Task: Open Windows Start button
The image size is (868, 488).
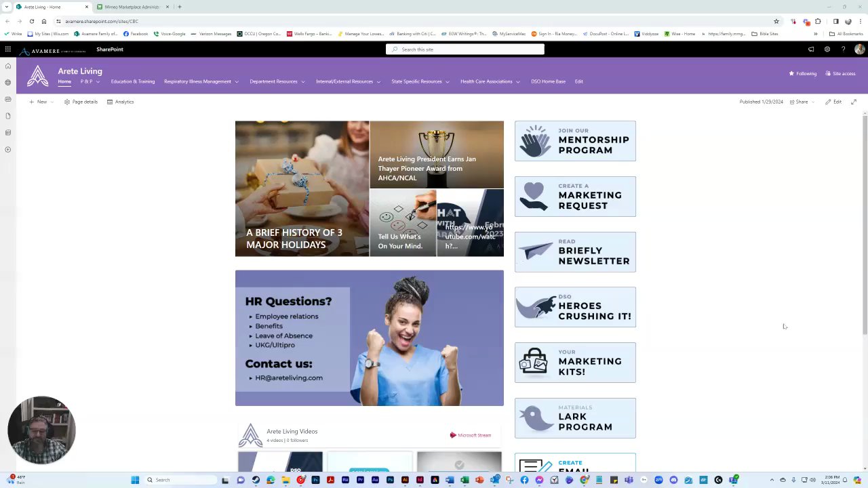Action: [x=135, y=480]
